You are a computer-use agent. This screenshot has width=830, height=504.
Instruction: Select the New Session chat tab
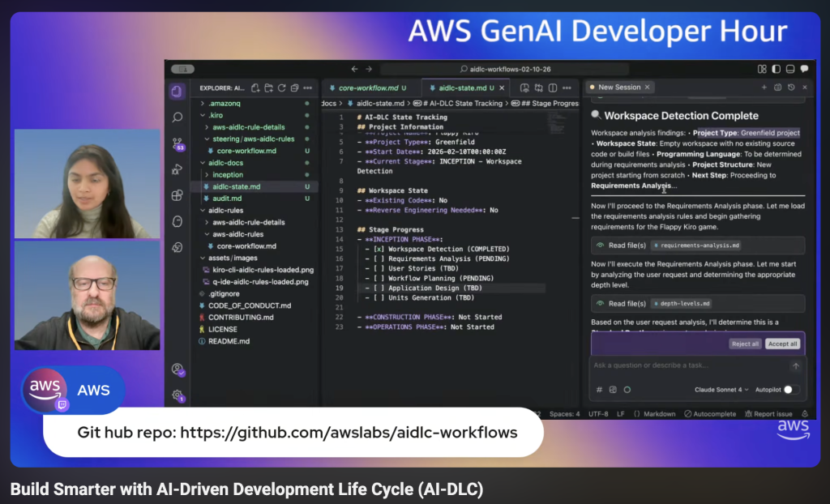point(618,87)
